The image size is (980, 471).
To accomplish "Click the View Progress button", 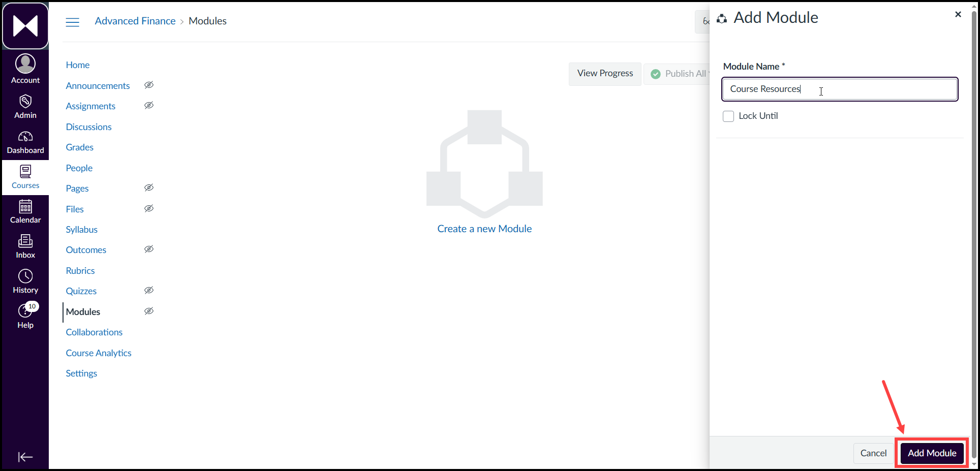I will [x=605, y=74].
